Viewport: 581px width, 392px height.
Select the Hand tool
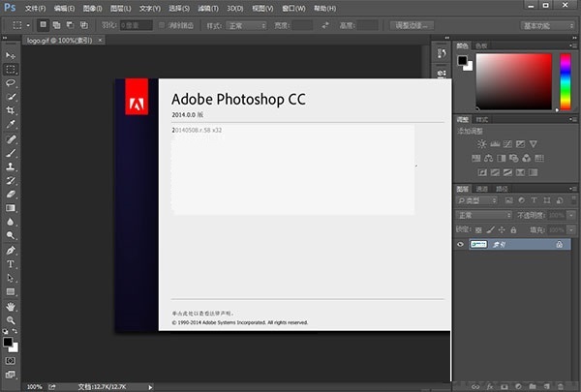[11, 307]
